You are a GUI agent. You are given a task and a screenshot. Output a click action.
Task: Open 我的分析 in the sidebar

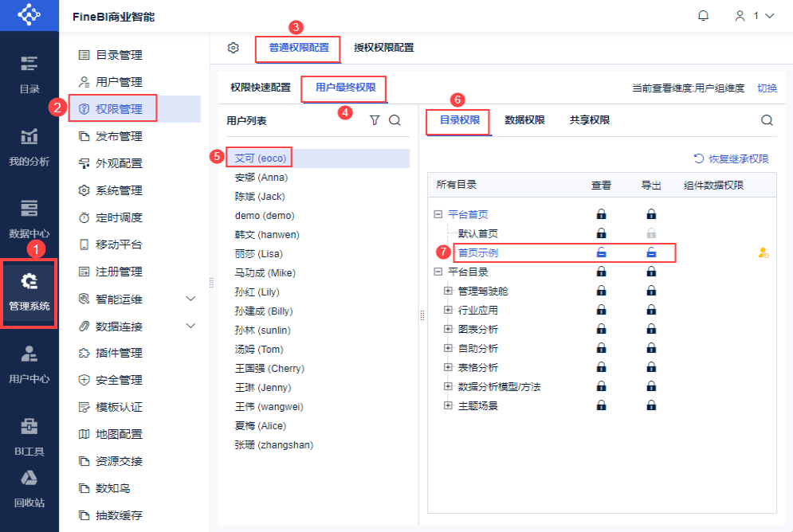click(x=29, y=147)
